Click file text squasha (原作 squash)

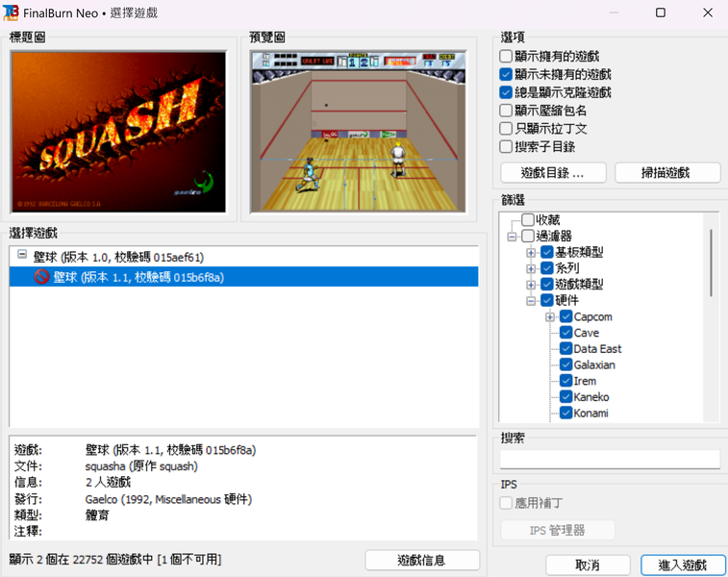click(x=141, y=466)
